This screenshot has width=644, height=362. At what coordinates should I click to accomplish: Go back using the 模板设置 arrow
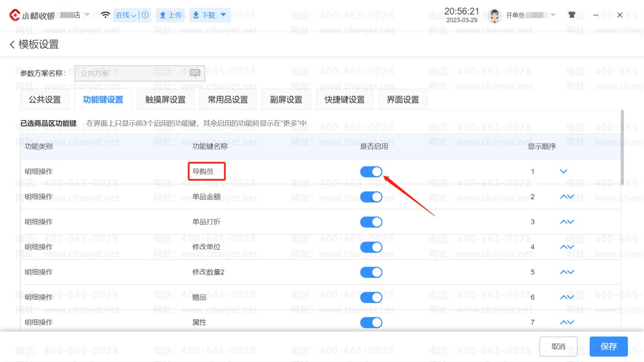point(12,45)
